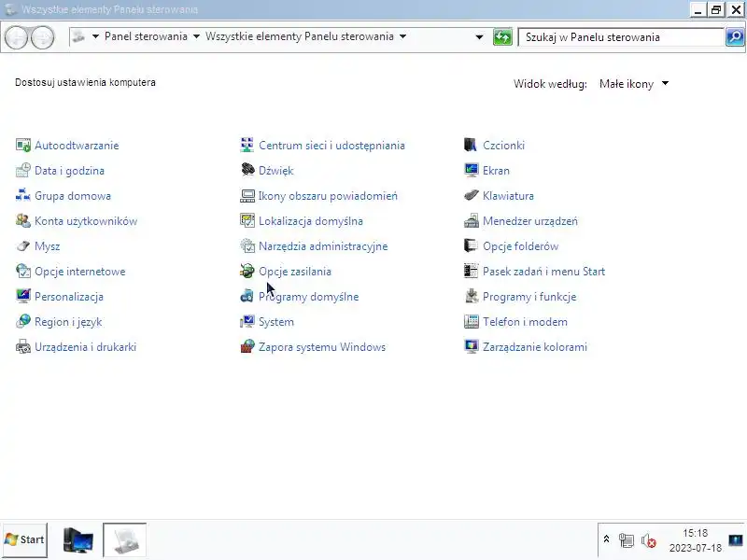Open the Autoodtwarzanie link
The image size is (747, 560).
point(77,146)
